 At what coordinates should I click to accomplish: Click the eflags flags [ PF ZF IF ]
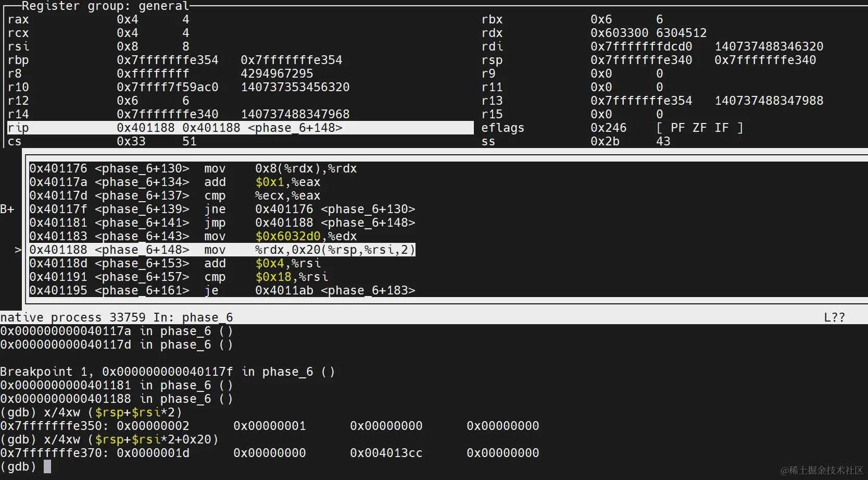tap(699, 128)
